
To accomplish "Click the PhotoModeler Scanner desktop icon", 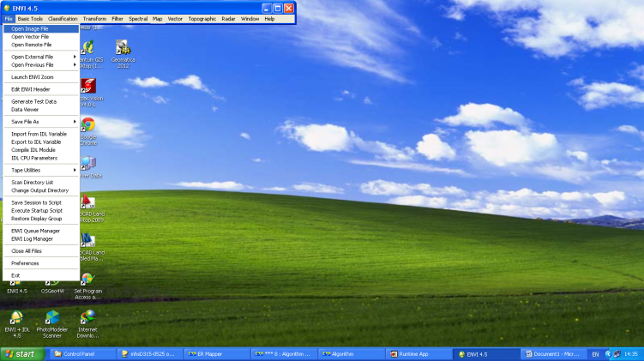I will click(x=52, y=324).
